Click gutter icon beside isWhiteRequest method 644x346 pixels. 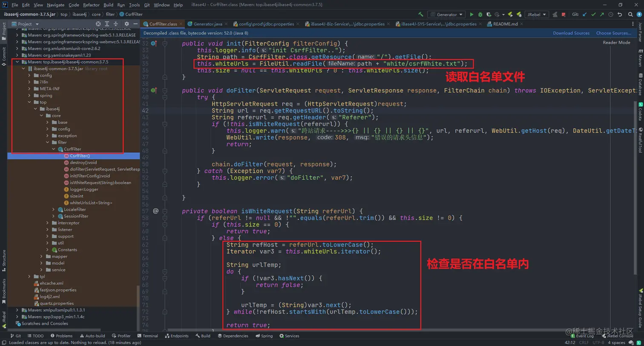155,211
